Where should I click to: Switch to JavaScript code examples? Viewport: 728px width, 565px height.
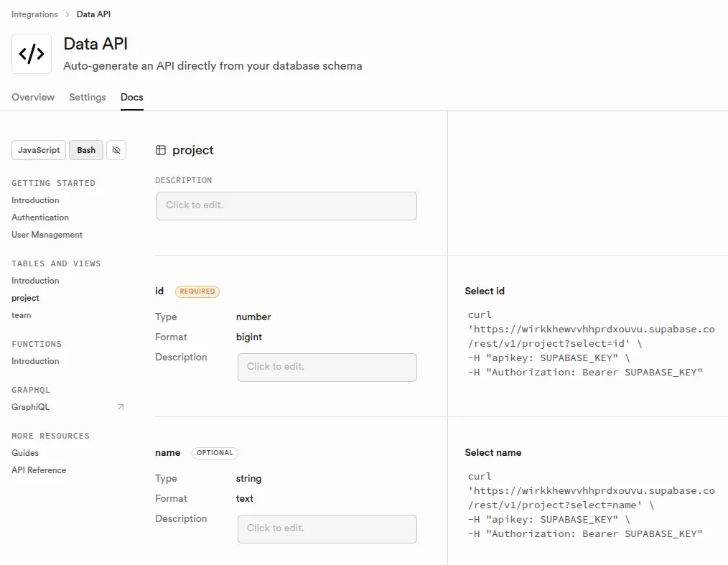point(39,150)
